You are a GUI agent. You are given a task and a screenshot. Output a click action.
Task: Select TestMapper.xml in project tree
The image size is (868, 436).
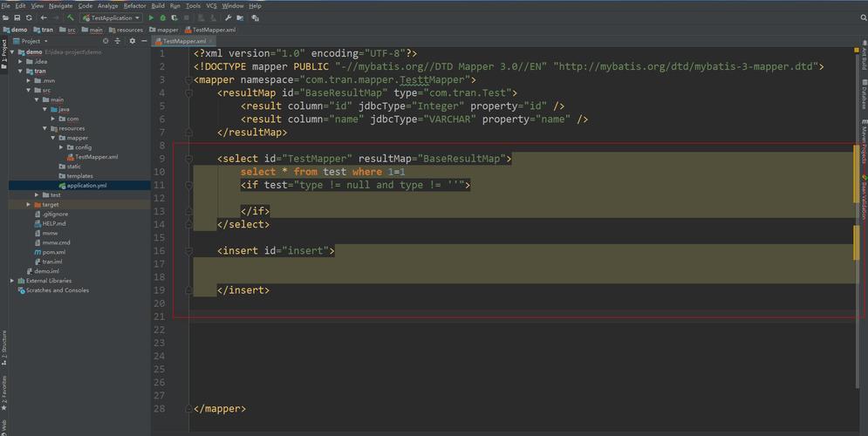[x=92, y=157]
